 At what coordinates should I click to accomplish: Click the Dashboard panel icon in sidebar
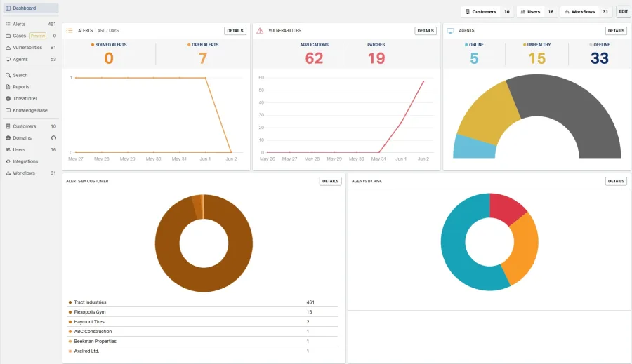coord(8,8)
